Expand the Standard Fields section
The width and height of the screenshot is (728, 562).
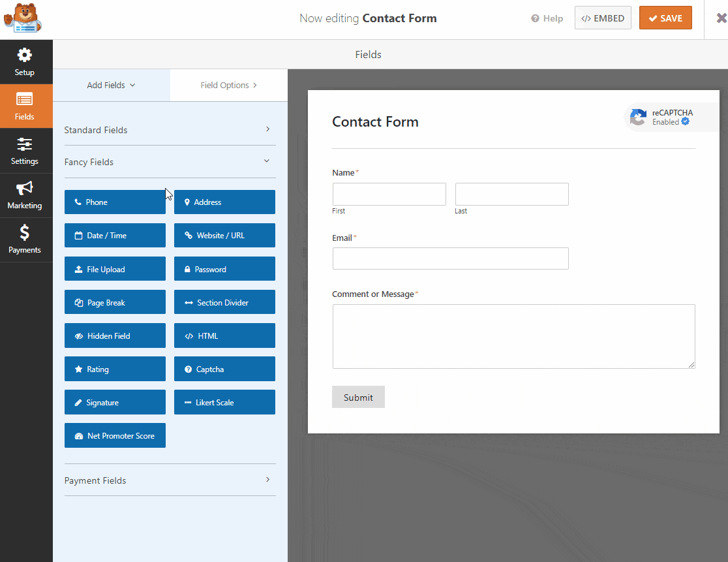coord(170,130)
